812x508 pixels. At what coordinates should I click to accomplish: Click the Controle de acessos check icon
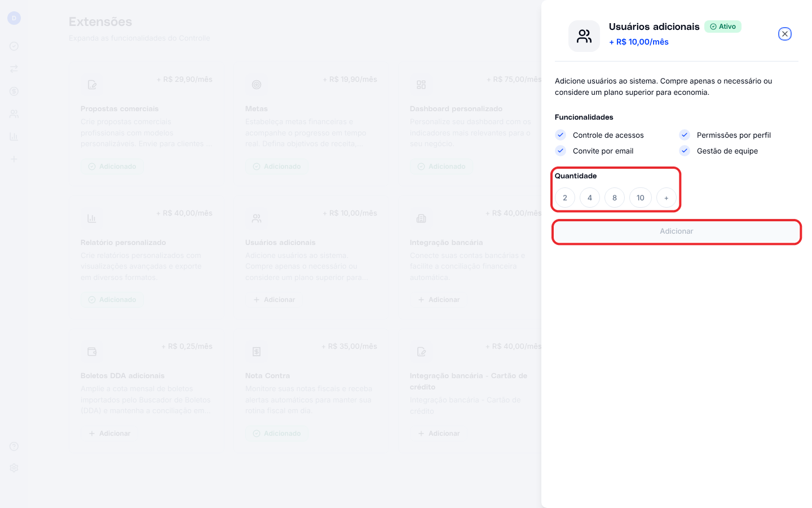pyautogui.click(x=561, y=135)
